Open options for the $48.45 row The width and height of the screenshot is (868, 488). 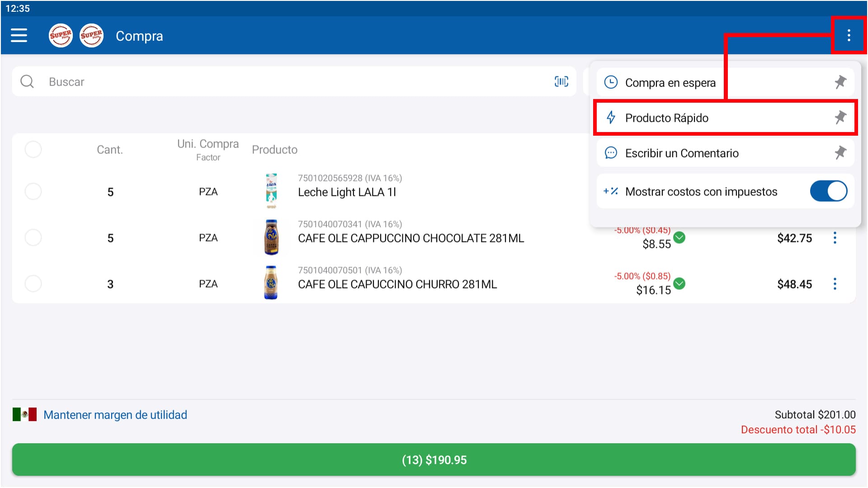[x=835, y=284]
